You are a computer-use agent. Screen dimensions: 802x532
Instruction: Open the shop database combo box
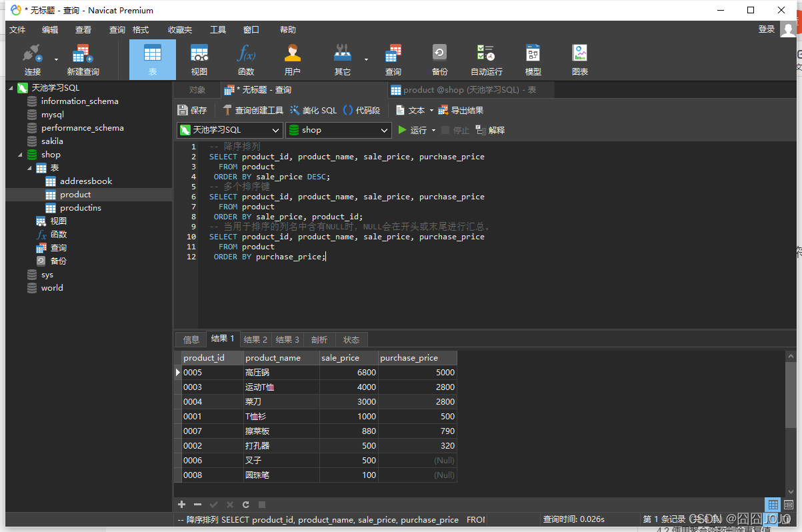[338, 130]
